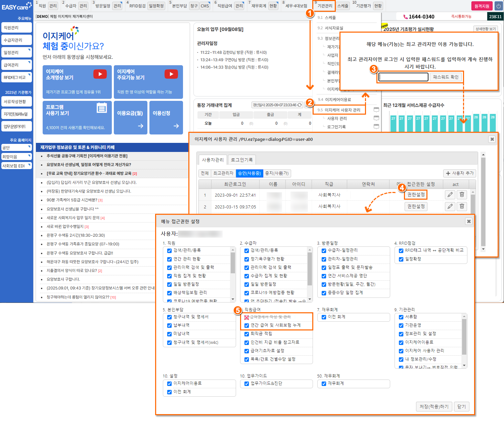Image resolution: width=504 pixels, height=437 pixels.
Task: Open window icon beside 9.5 이지케어 사용자 관리
Action: click(x=376, y=110)
